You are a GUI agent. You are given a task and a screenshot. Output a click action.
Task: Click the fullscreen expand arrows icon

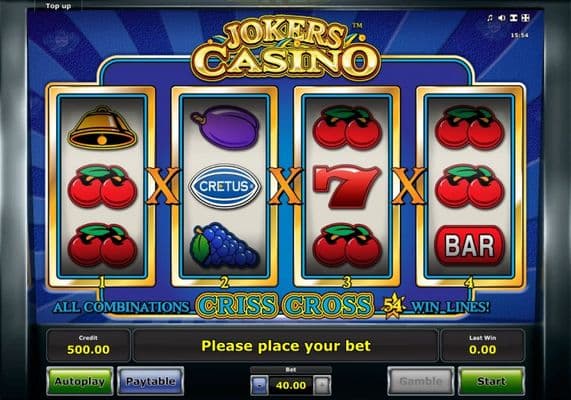coord(525,17)
